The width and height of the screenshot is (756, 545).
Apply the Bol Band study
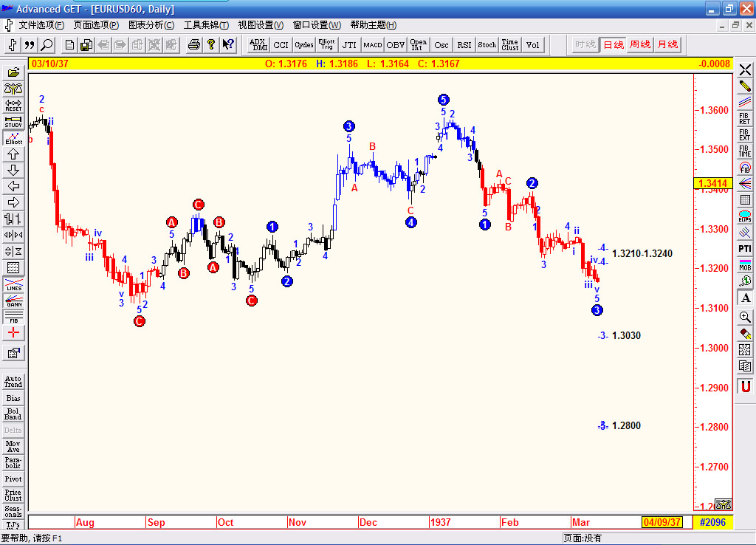(x=13, y=414)
